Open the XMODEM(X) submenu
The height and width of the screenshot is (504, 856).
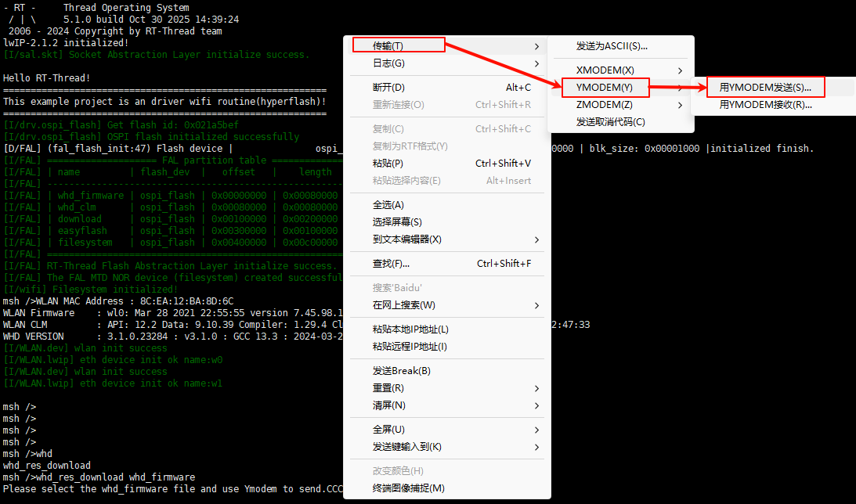point(605,70)
